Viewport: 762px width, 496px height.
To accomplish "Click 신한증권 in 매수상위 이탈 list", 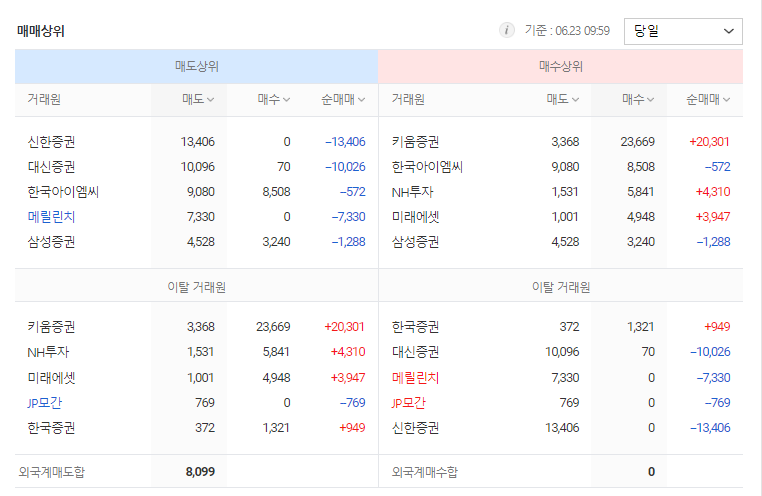I will click(x=416, y=428).
